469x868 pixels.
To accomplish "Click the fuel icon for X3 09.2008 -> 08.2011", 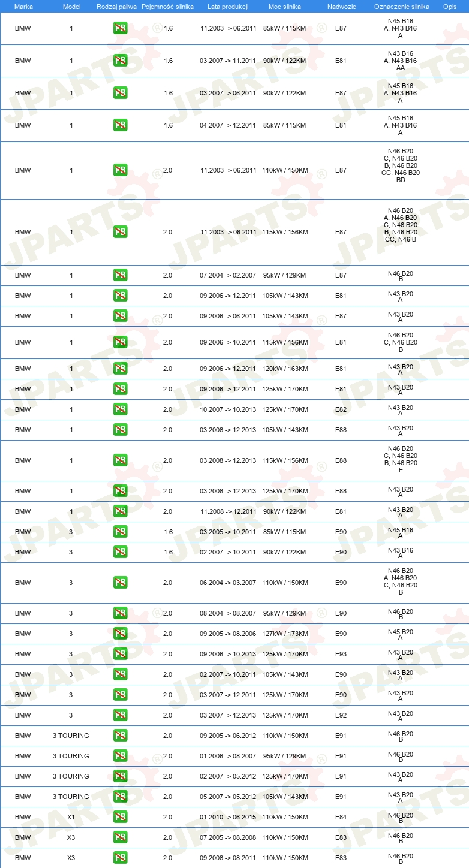I will (120, 858).
